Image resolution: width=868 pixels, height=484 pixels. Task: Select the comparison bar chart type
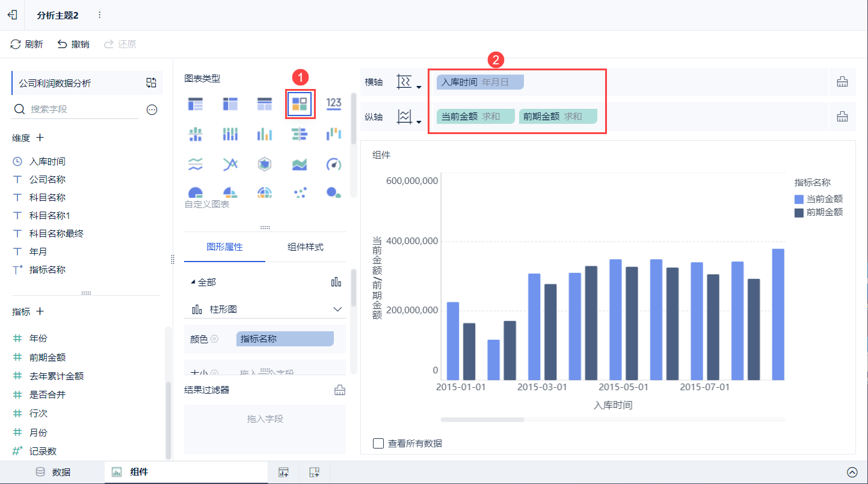[300, 134]
